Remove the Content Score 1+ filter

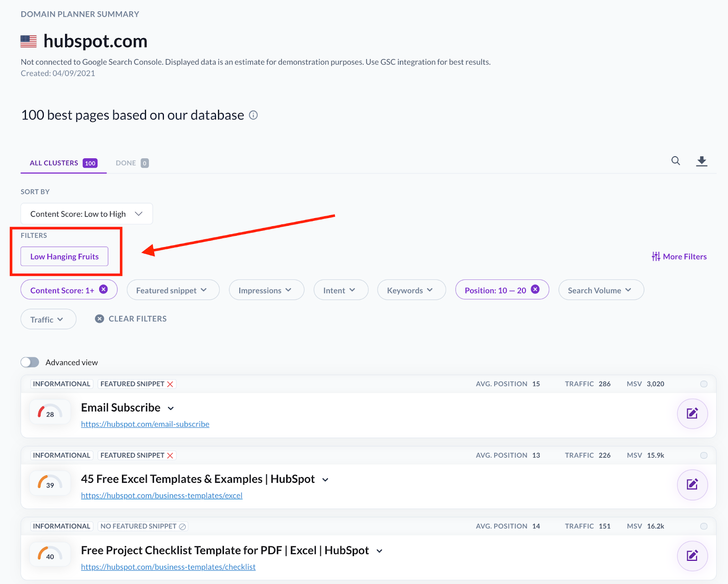(x=104, y=289)
